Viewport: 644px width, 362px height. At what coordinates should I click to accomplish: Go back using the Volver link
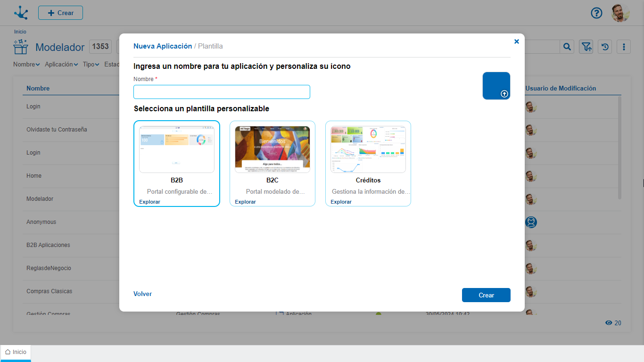point(142,294)
